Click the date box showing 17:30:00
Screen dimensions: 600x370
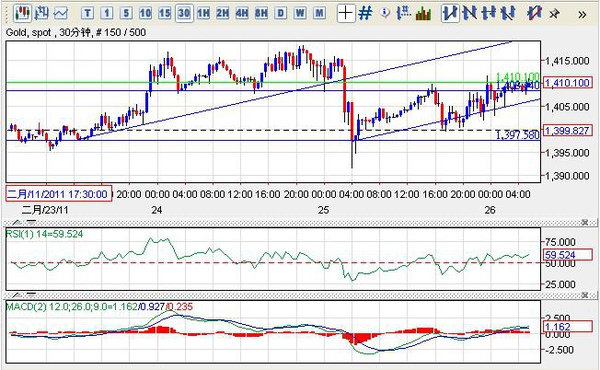coord(59,194)
